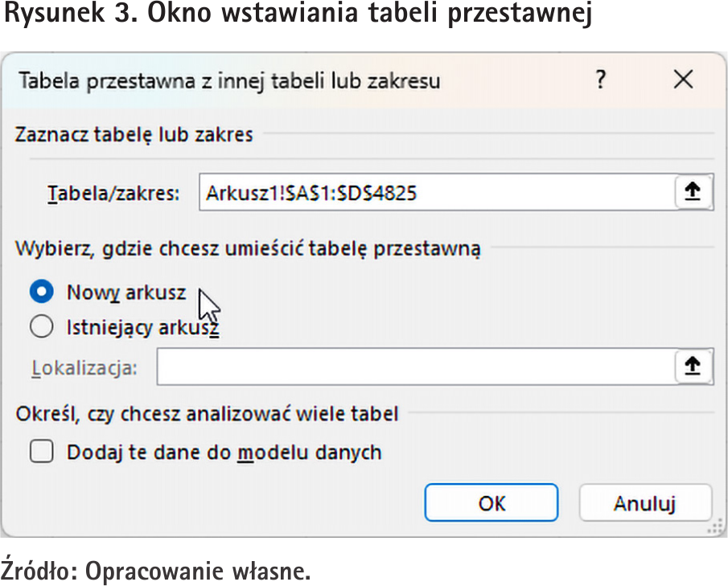Click the 'Określ, czy chcesz analizować wiele tabel' heading

pos(207,415)
